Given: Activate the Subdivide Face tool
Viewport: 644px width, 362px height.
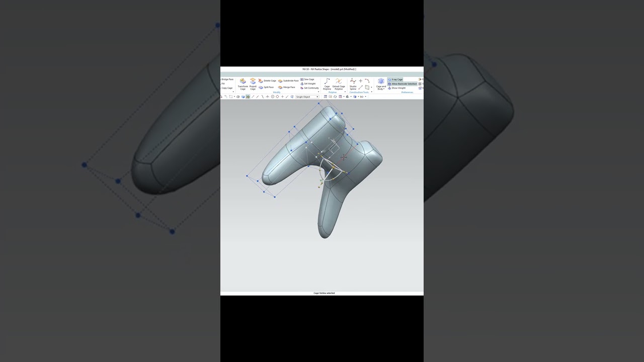Looking at the screenshot, I should tap(288, 81).
